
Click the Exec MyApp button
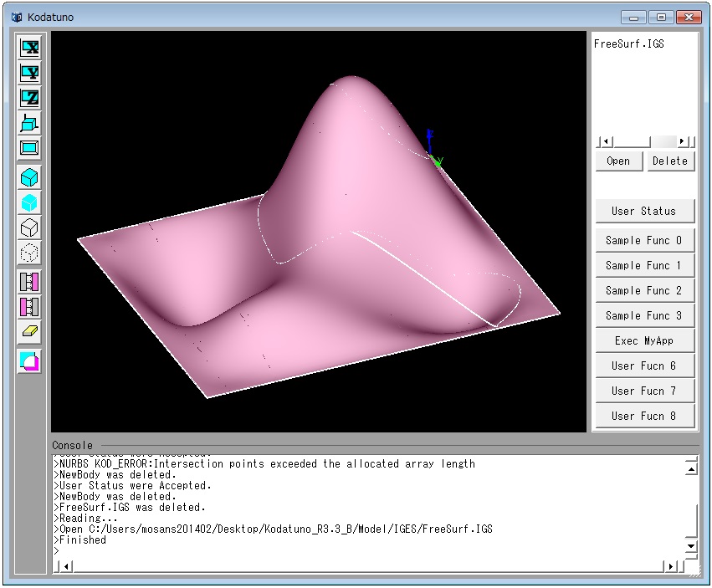[644, 340]
